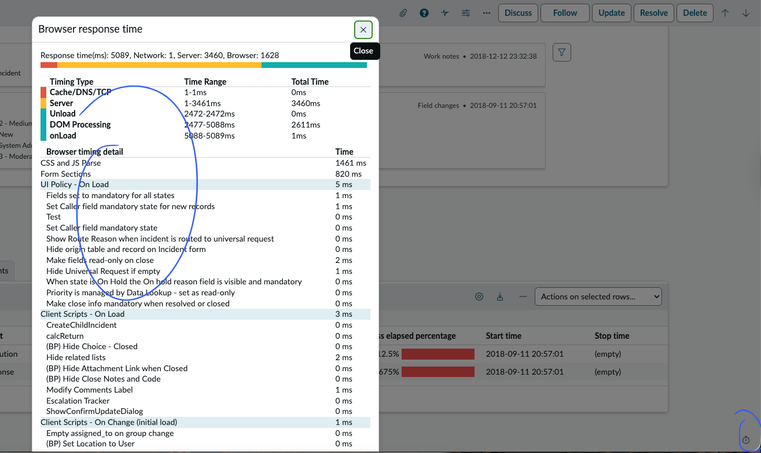Screen dimensions: 761x453
Task: Open the personalize form settings icon
Action: tap(466, 13)
